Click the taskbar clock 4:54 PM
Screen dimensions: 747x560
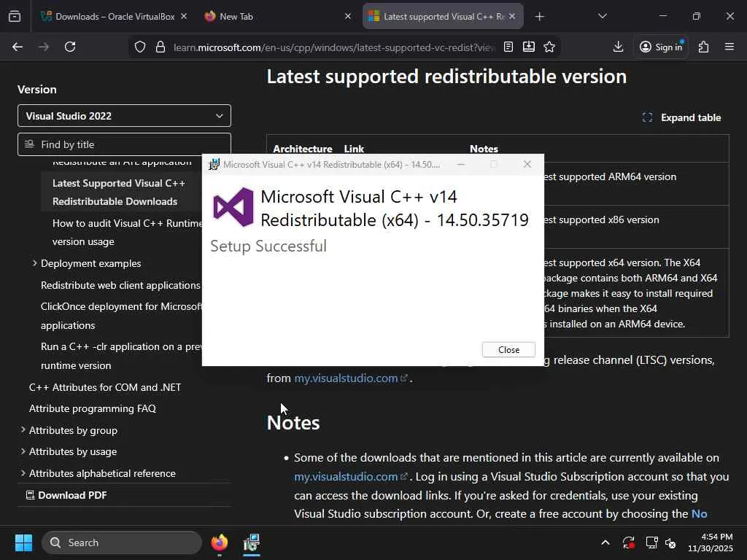pyautogui.click(x=711, y=542)
